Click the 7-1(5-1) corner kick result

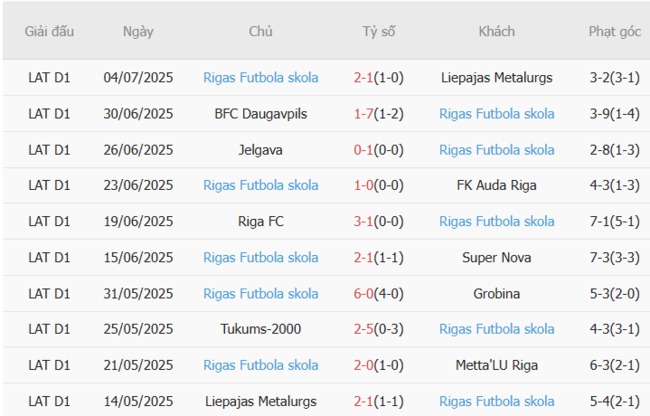(614, 221)
